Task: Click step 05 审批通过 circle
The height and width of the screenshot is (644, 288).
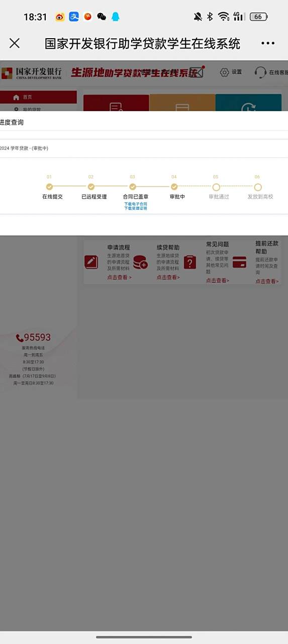Action: click(216, 187)
